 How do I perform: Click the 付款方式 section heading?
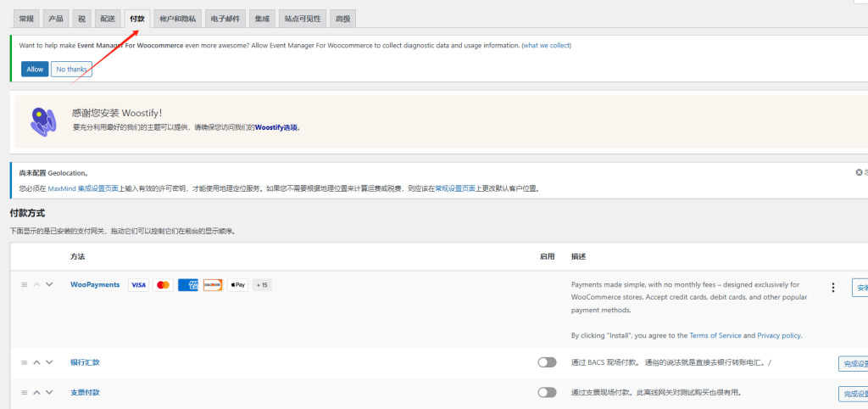pos(27,213)
